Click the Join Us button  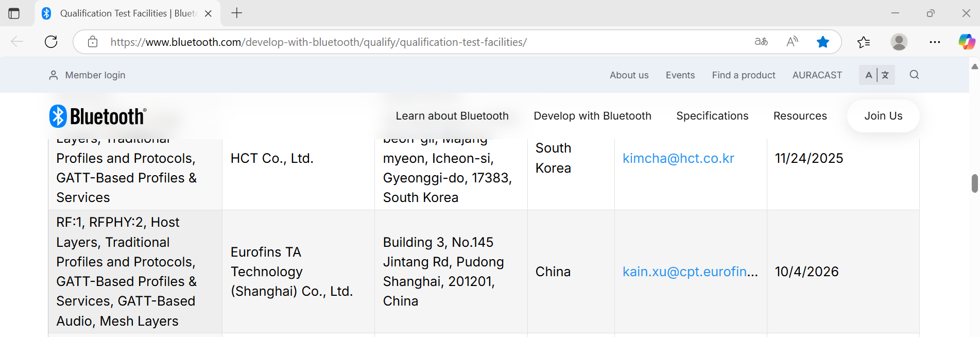883,116
